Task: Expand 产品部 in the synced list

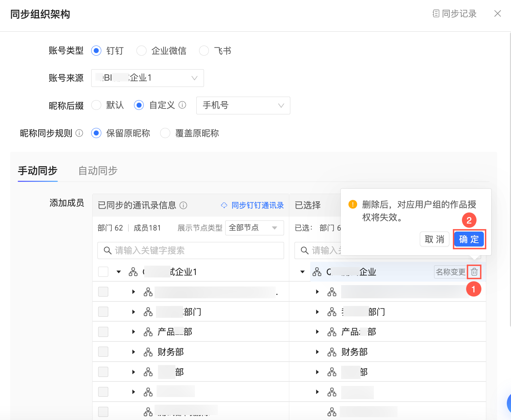Action: click(x=133, y=332)
